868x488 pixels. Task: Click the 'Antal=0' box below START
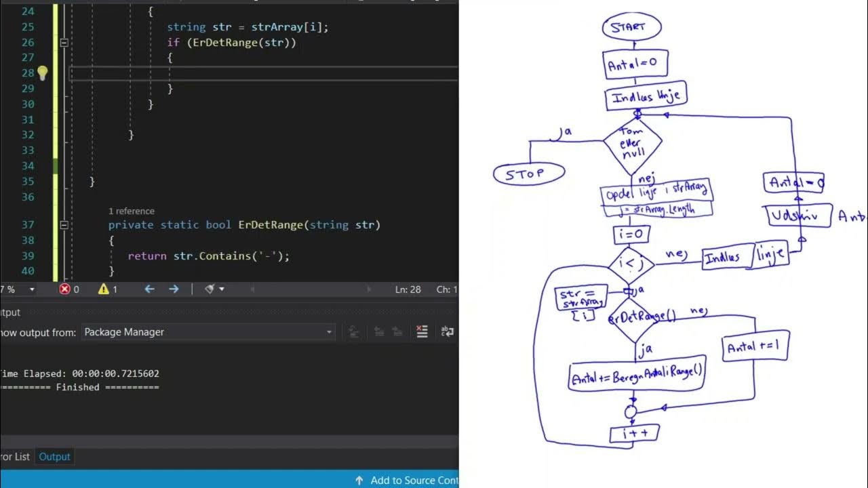coord(635,64)
